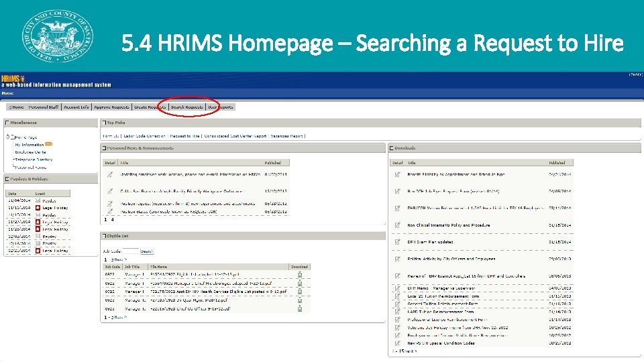Open detail icon for position request requisition news
644x362 pixels.
pos(110,204)
